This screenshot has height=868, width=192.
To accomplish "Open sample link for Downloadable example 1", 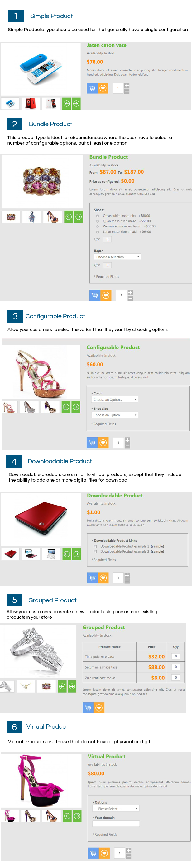I will (157, 546).
